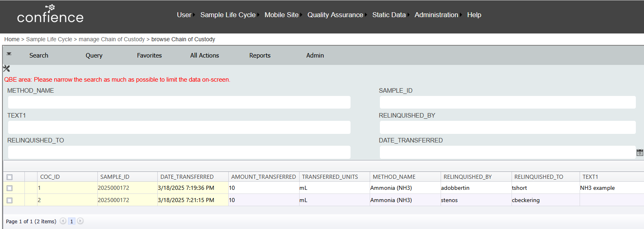This screenshot has width=644, height=229.
Task: Go to next page arrow
Action: click(x=80, y=221)
